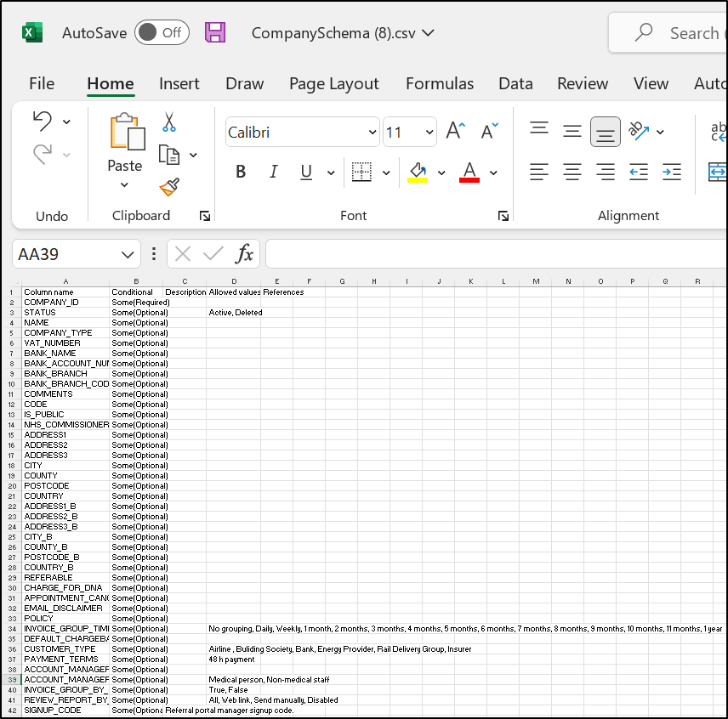Open the font name dropdown

(372, 133)
